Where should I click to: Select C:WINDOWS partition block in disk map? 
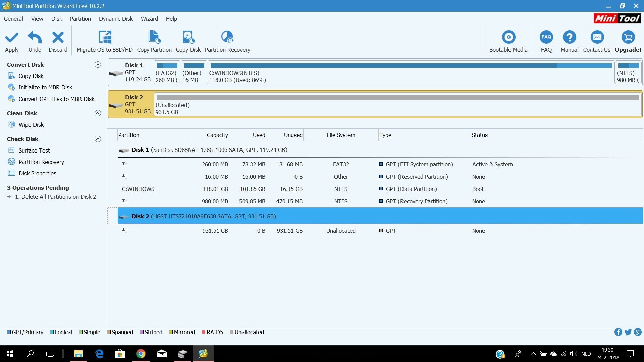(411, 72)
